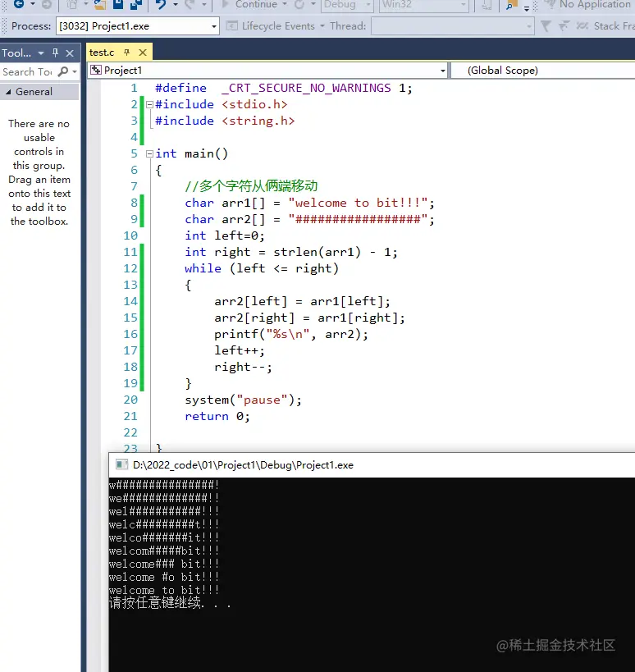Viewport: 635px width, 672px height.
Task: Click the Redo arrow icon
Action: pos(190,4)
